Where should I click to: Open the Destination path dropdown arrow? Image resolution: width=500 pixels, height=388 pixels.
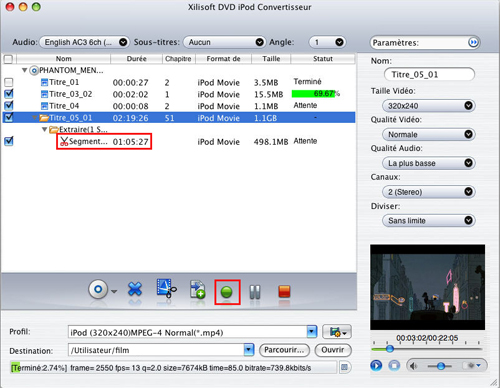pos(249,350)
